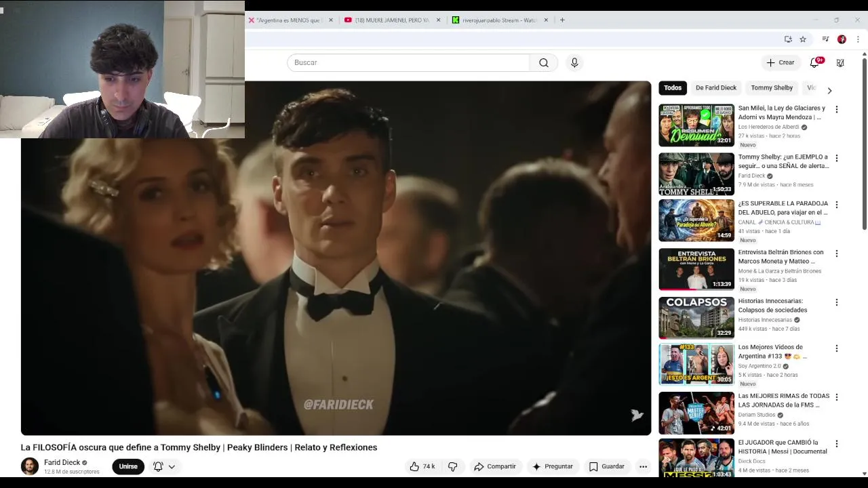Screen dimensions: 868x488
Task: Open Messi documental thumbnail
Action: [x=696, y=459]
